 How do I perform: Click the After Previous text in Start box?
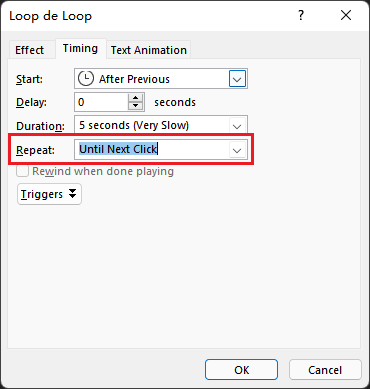[x=134, y=79]
